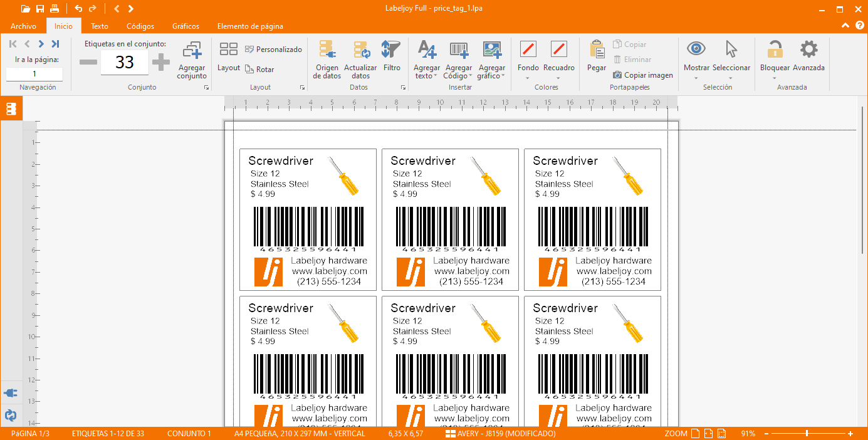Select first Screwdriver label on top row

coord(308,219)
